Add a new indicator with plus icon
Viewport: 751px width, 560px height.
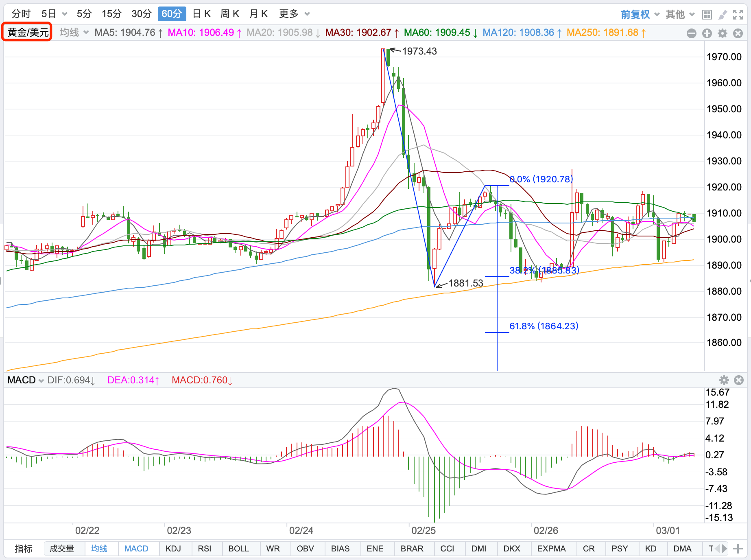pyautogui.click(x=738, y=549)
